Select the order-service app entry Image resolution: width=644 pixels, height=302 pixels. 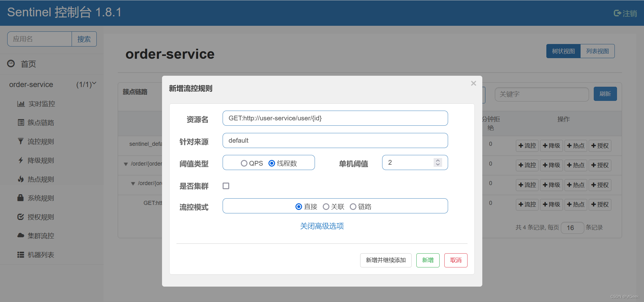(x=31, y=85)
